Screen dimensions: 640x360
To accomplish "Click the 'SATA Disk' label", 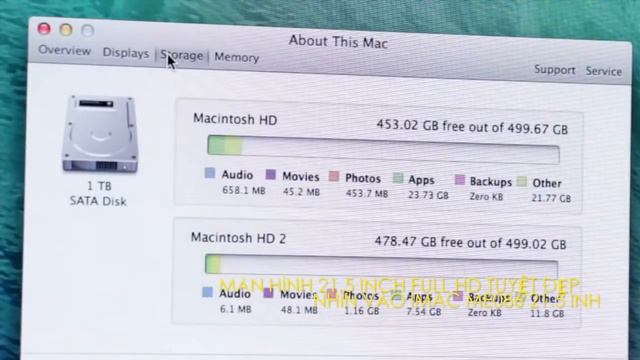I will click(98, 201).
